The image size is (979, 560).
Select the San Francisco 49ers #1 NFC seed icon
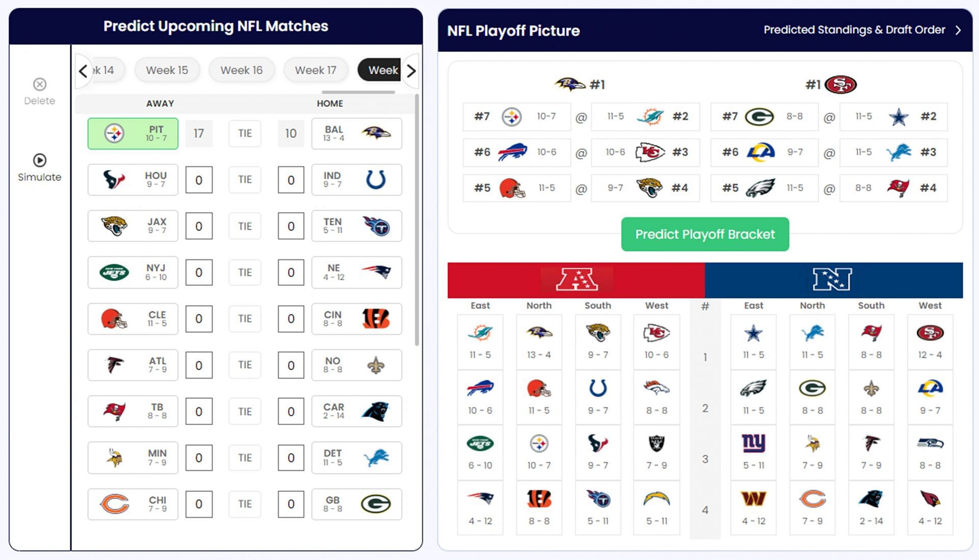(841, 84)
